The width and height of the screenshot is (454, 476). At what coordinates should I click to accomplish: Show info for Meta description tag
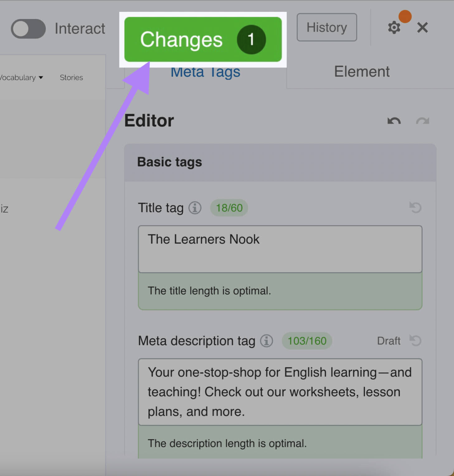pyautogui.click(x=267, y=341)
